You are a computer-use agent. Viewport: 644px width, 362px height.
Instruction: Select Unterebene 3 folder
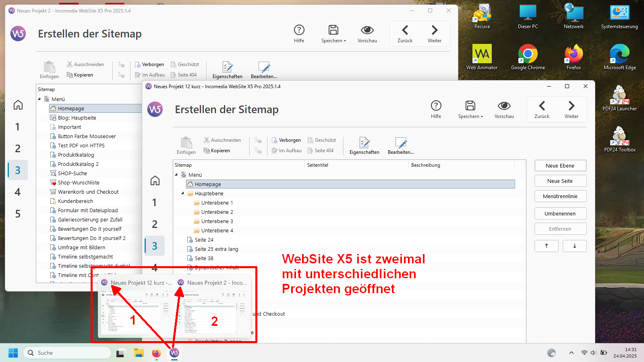pyautogui.click(x=213, y=221)
